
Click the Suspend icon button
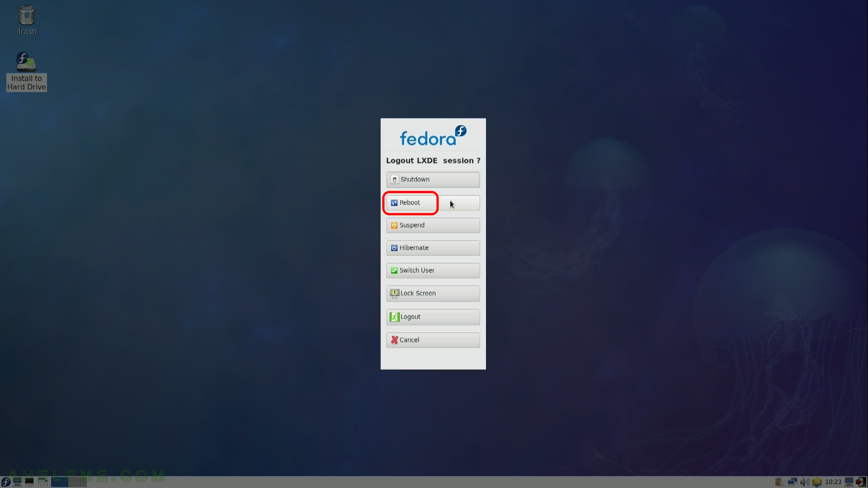[394, 225]
